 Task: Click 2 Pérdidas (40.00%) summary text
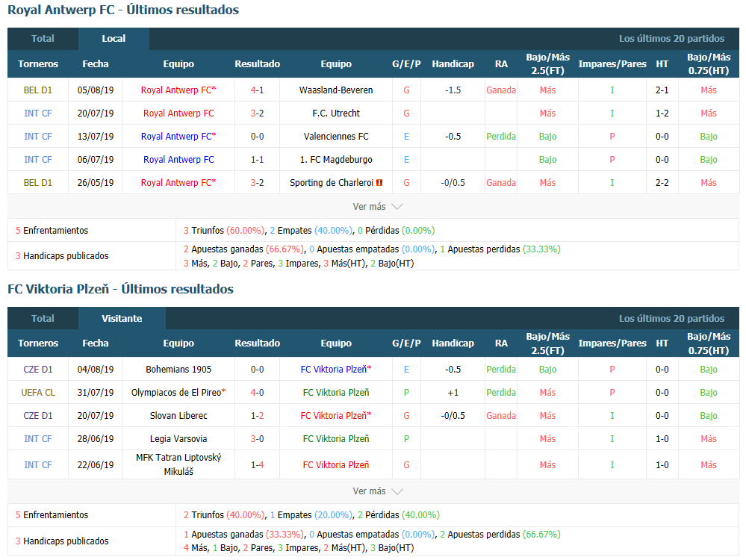tap(399, 514)
